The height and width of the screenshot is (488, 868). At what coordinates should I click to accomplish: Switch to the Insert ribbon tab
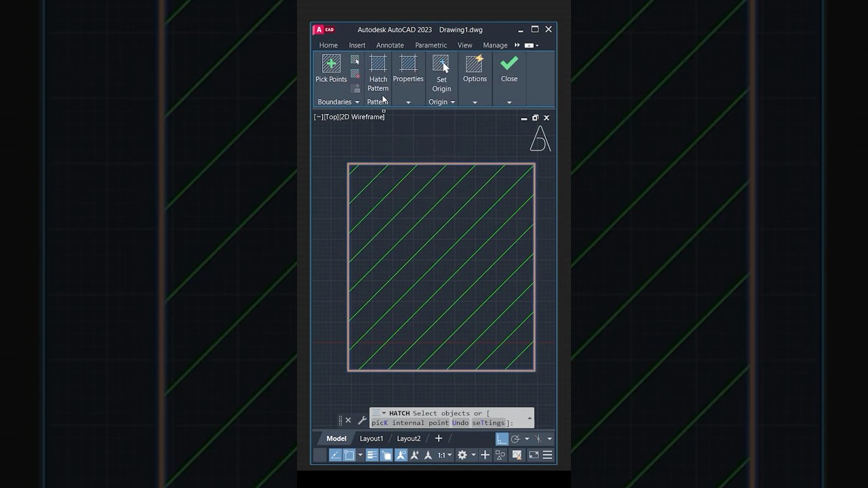pos(357,45)
